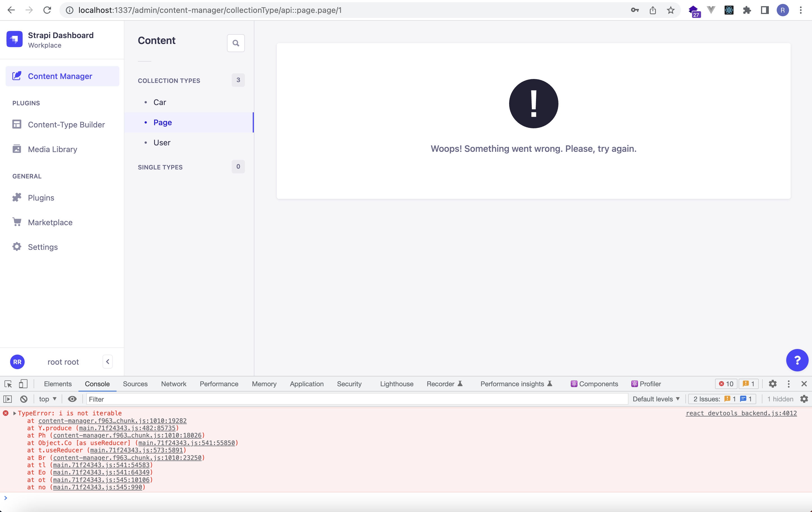Open the react_devtools_backend.js source link
This screenshot has height=512, width=812.
[741, 413]
